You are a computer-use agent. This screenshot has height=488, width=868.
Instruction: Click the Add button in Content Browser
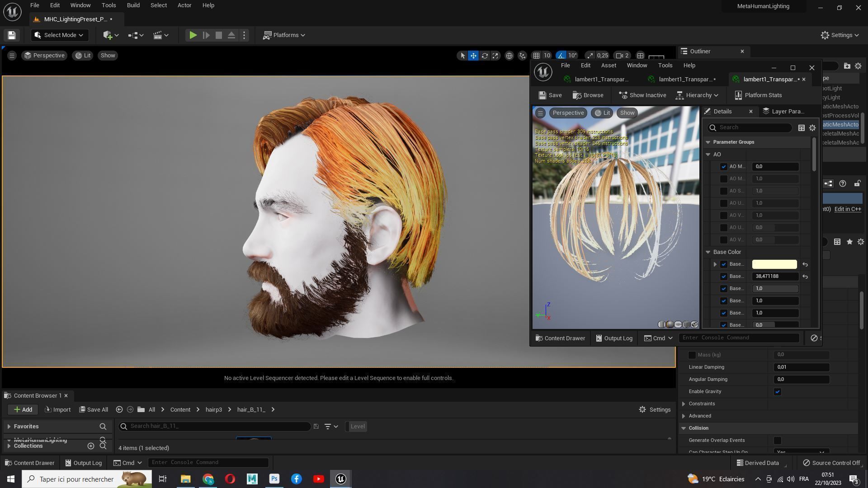point(23,410)
